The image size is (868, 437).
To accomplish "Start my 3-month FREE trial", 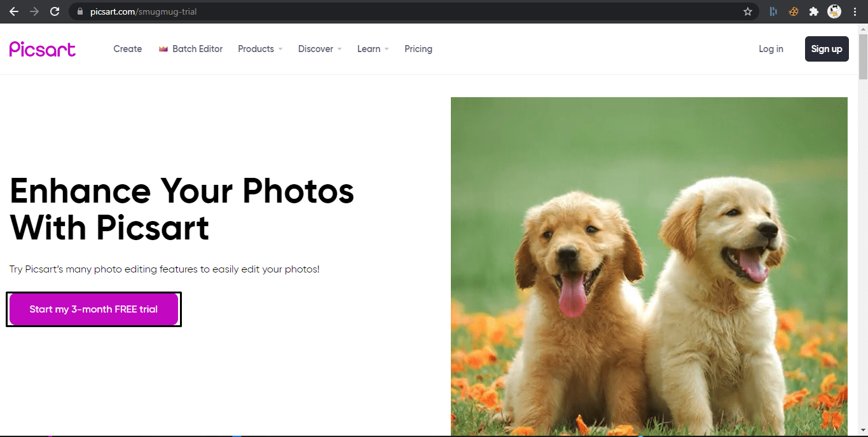I will 93,309.
